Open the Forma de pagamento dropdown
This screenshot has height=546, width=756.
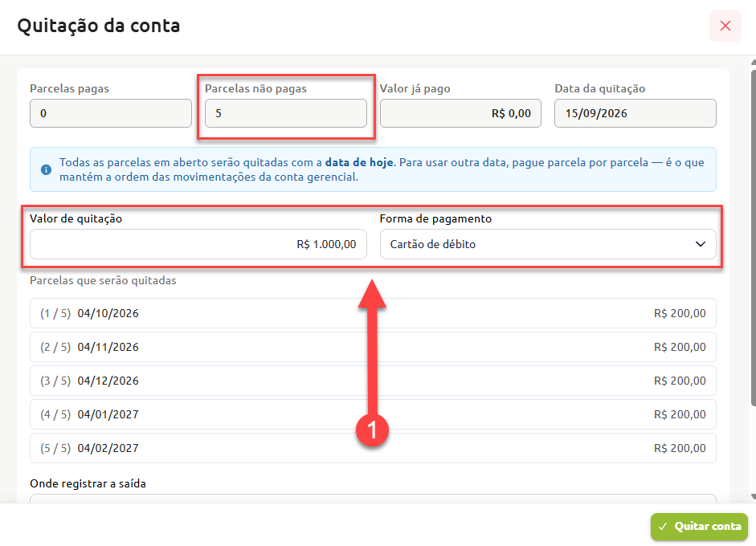[548, 244]
